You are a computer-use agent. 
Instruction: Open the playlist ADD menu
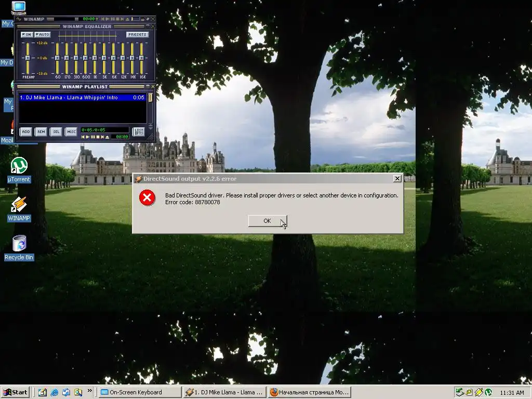tap(26, 131)
